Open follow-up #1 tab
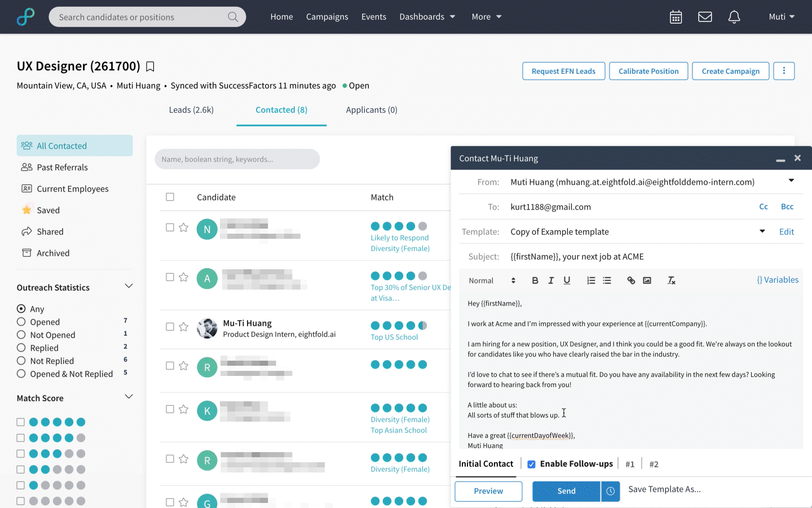Viewport: 812px width, 508px height. point(630,464)
